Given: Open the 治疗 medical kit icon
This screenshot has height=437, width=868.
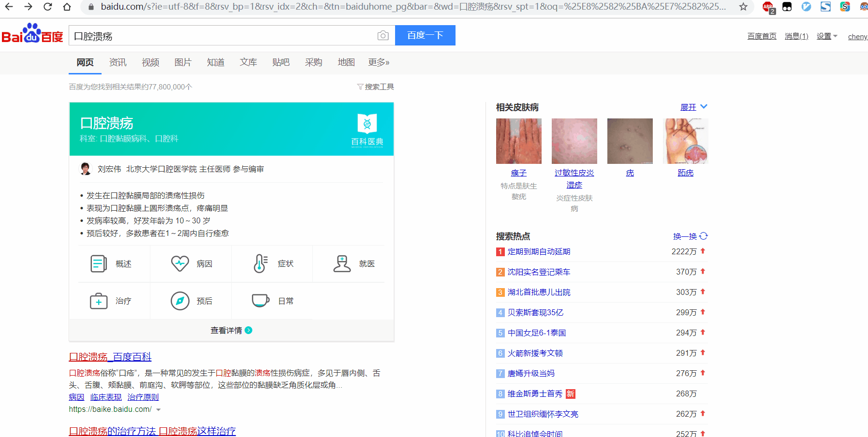Looking at the screenshot, I should (99, 301).
